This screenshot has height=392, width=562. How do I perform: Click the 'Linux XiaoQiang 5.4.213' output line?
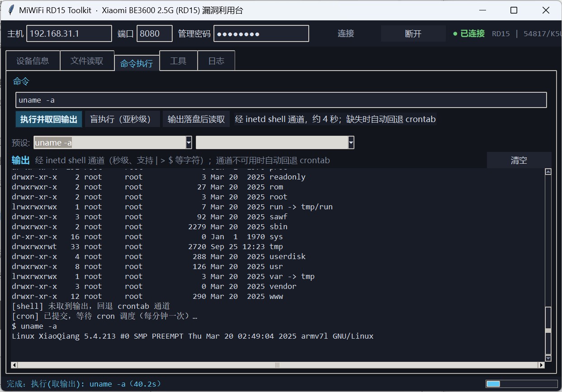(193, 336)
